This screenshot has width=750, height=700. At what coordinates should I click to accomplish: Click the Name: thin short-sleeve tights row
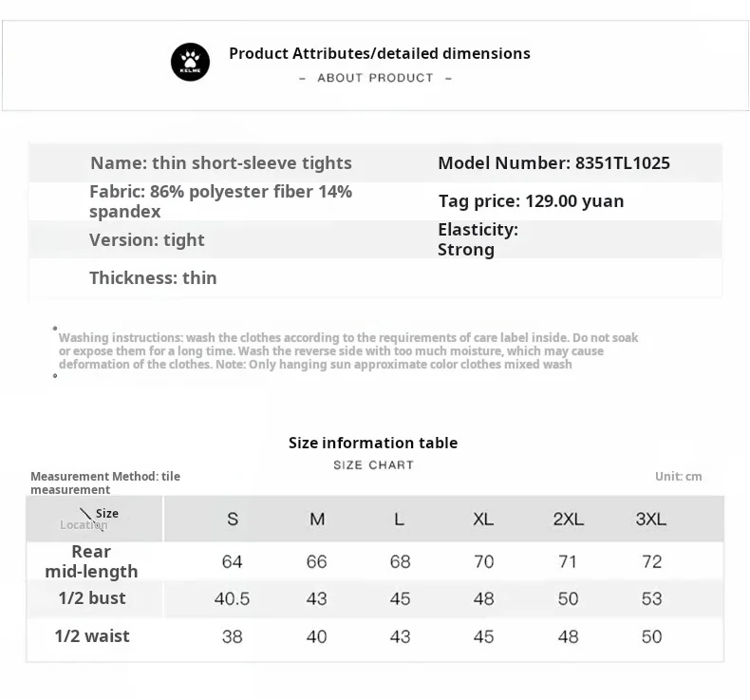pyautogui.click(x=220, y=163)
